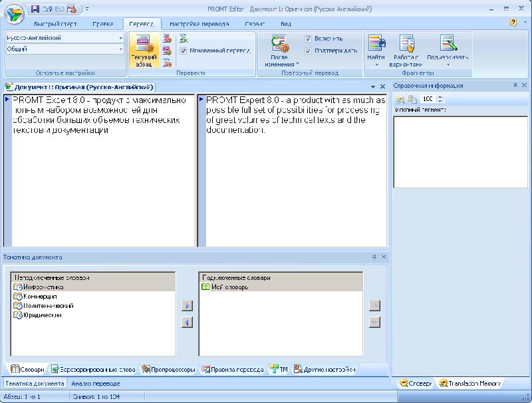The height and width of the screenshot is (403, 532).
Task: Click the Redo arrow in quick access toolbar
Action: point(59,9)
